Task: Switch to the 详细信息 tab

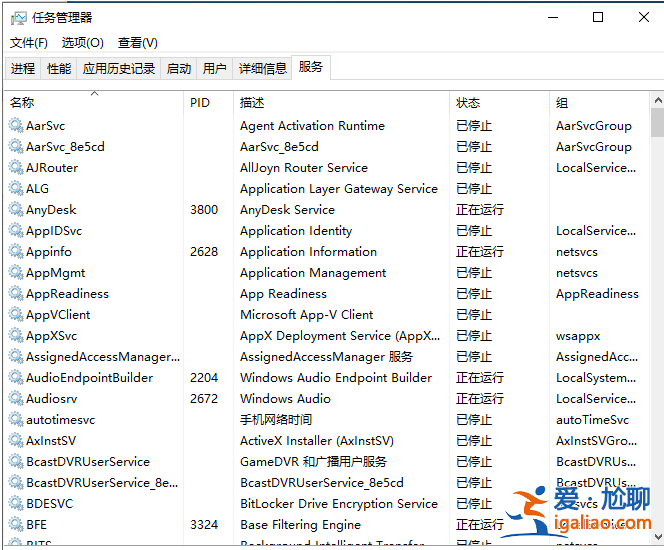Action: (263, 68)
